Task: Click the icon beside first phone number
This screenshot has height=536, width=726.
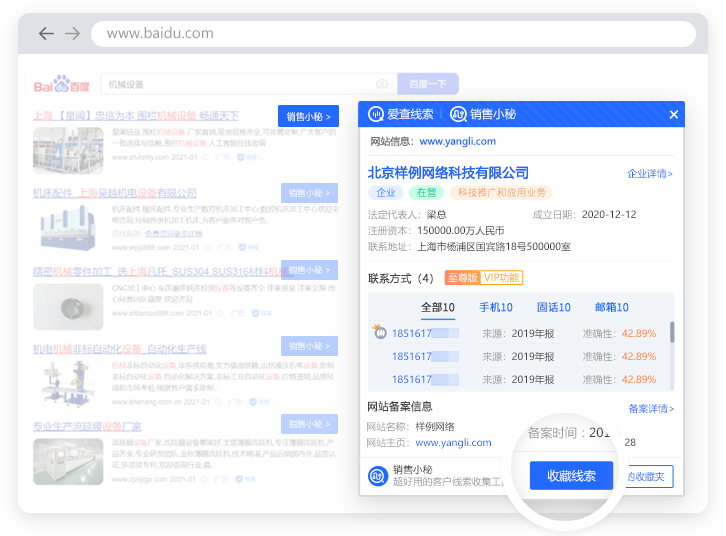Action: (380, 331)
